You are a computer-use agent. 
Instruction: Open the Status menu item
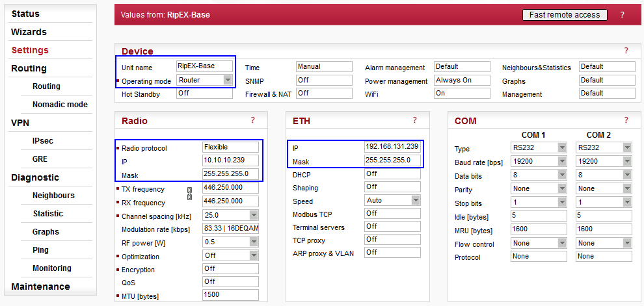(25, 14)
